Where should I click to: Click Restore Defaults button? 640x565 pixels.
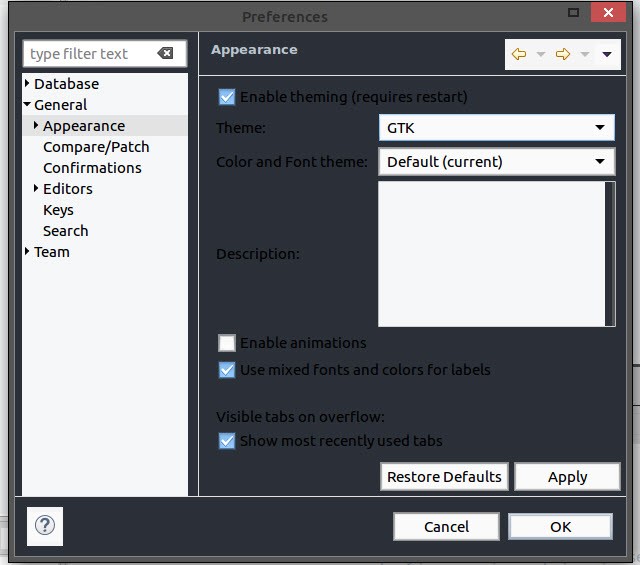(444, 477)
